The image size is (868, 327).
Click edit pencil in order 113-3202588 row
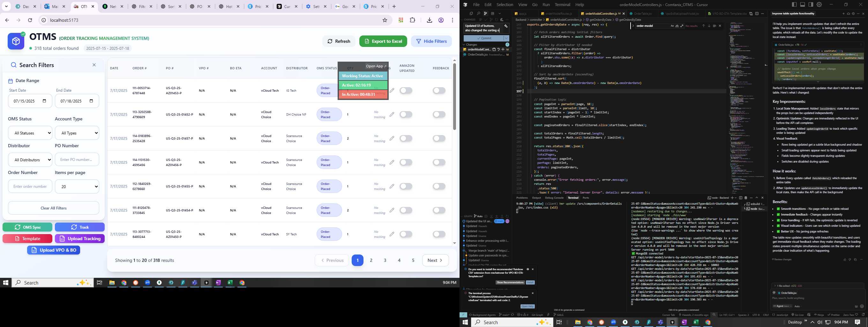(392, 114)
